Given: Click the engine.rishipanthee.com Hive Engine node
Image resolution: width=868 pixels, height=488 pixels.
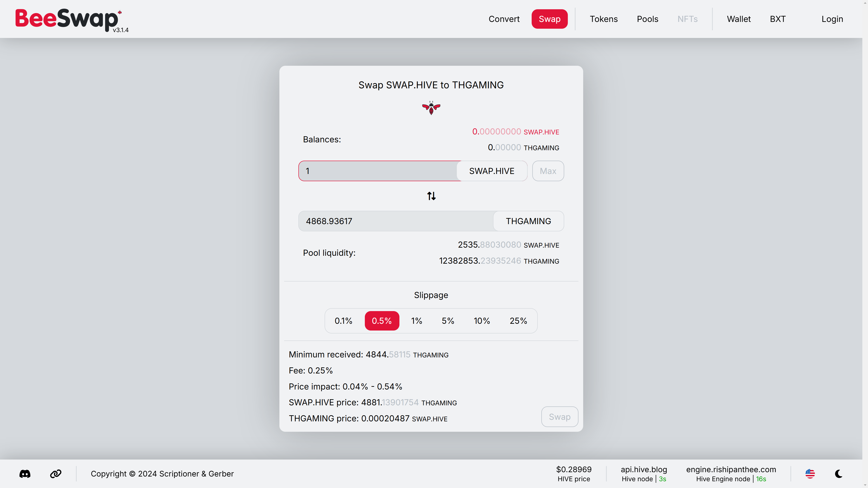Looking at the screenshot, I should click(731, 474).
